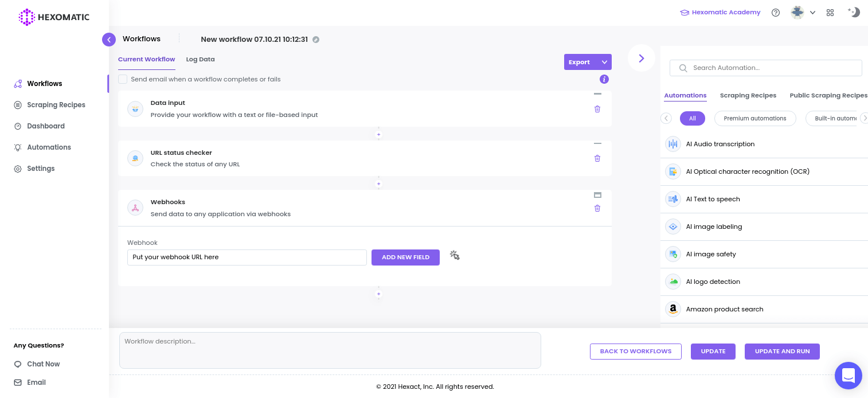Image resolution: width=868 pixels, height=398 pixels.
Task: Switch to the Log Data tab
Action: point(200,59)
